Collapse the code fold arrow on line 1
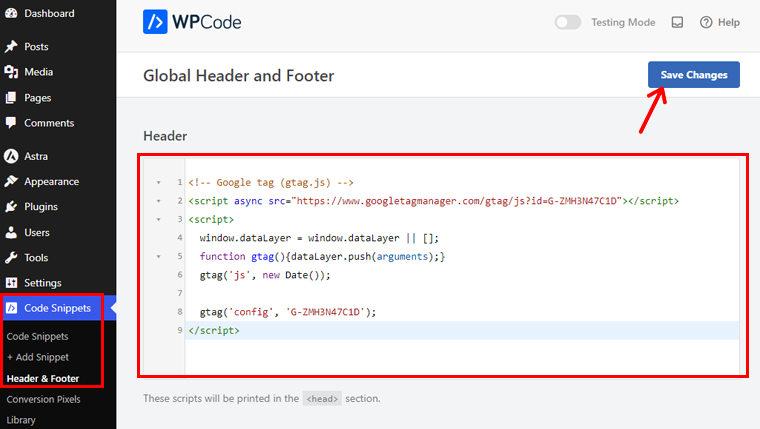 (158, 183)
